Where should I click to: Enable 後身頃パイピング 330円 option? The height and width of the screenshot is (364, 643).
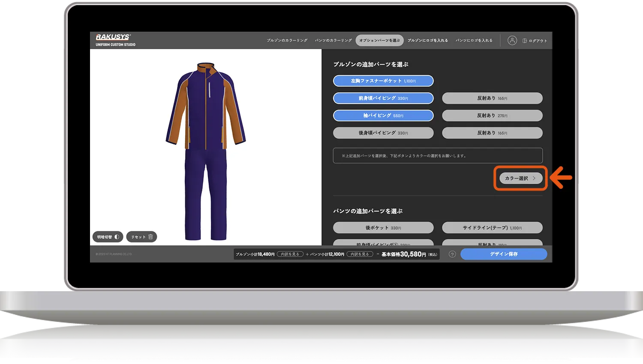[x=383, y=133]
